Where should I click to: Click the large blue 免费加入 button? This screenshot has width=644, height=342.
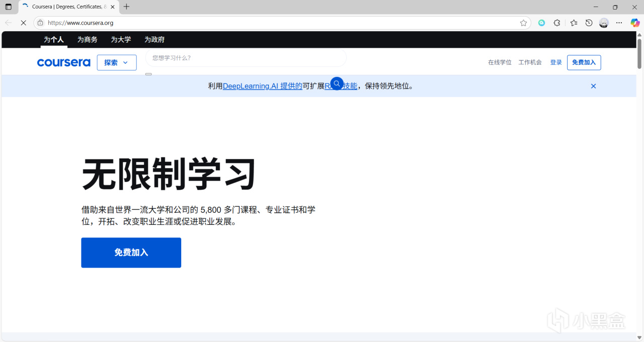[x=131, y=252]
